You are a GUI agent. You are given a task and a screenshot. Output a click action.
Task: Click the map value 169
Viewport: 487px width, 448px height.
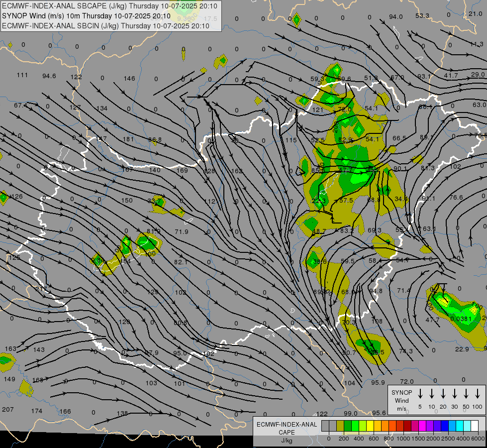coord(182,170)
